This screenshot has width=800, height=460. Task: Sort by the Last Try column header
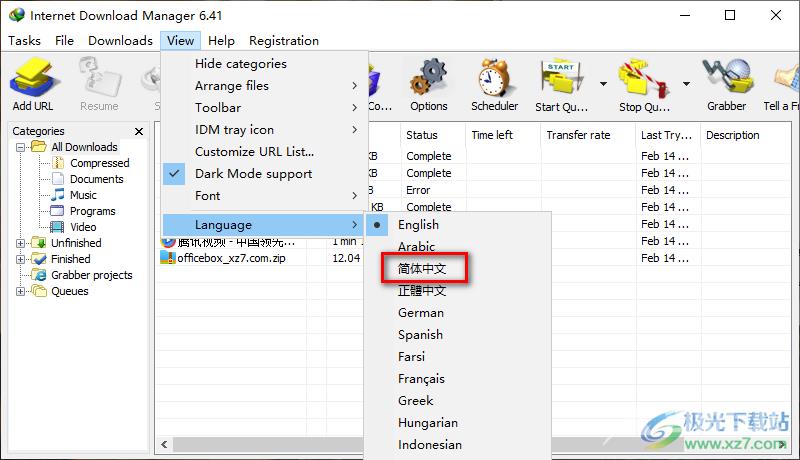click(x=668, y=135)
